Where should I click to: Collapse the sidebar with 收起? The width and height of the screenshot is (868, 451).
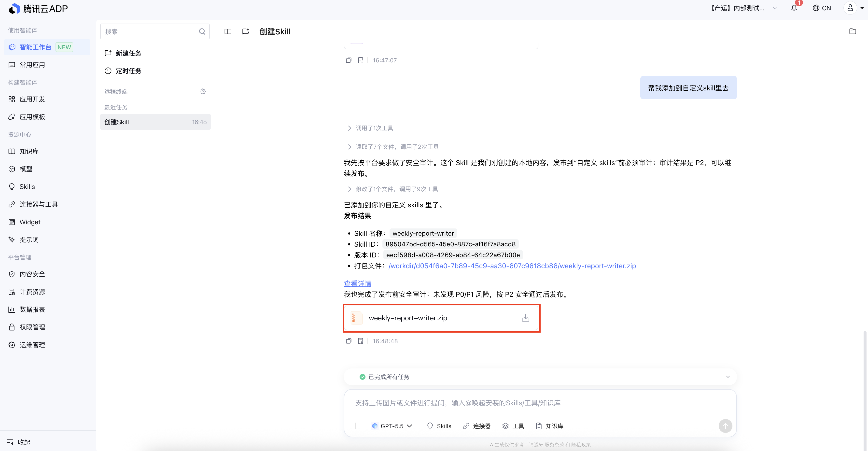pos(19,442)
